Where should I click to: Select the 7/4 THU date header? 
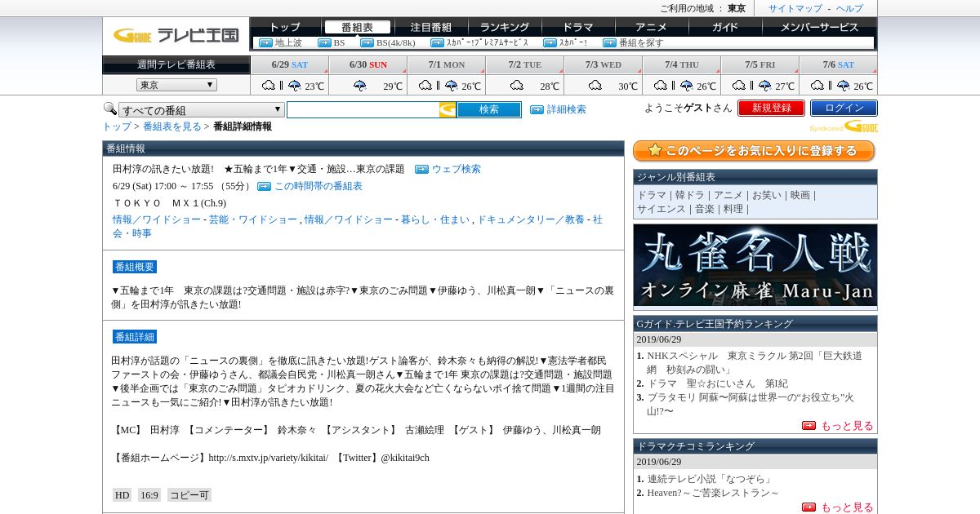click(x=682, y=64)
